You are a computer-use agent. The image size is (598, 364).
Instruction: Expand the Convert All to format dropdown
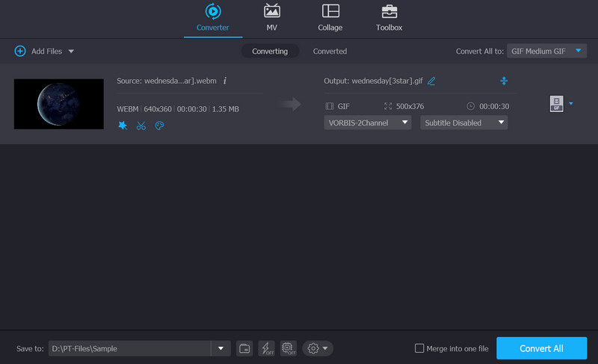click(x=547, y=51)
